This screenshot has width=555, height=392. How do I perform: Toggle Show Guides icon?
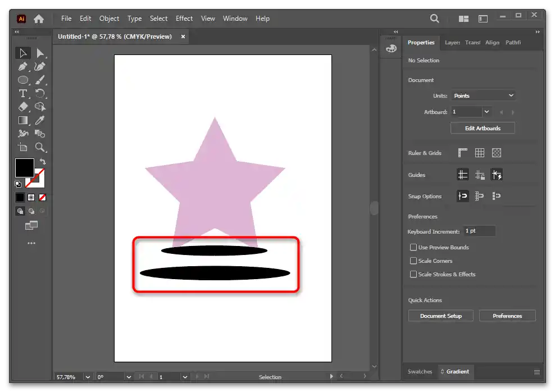(x=463, y=175)
